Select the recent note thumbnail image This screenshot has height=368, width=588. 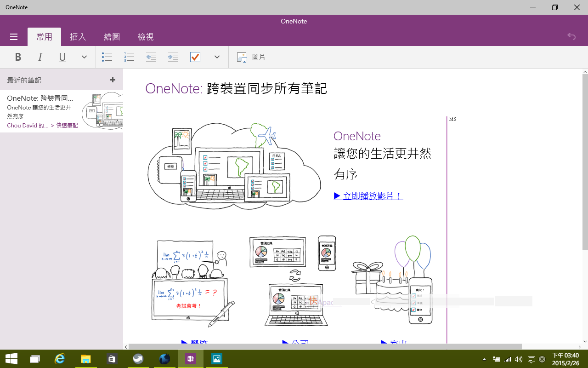[x=102, y=110]
